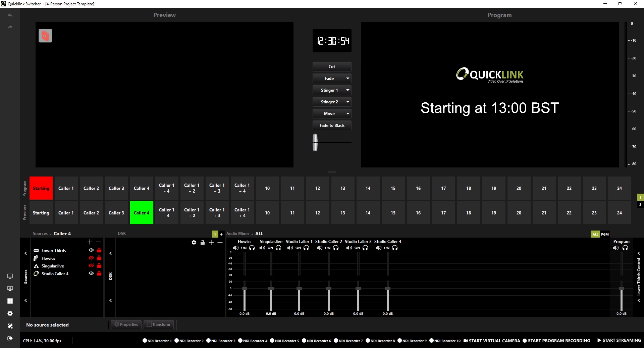Click the redo arrow icon
The height and width of the screenshot is (348, 644).
[10, 27]
